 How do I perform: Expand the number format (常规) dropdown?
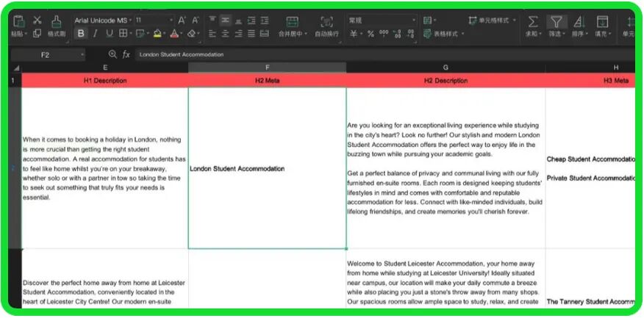tap(381, 20)
